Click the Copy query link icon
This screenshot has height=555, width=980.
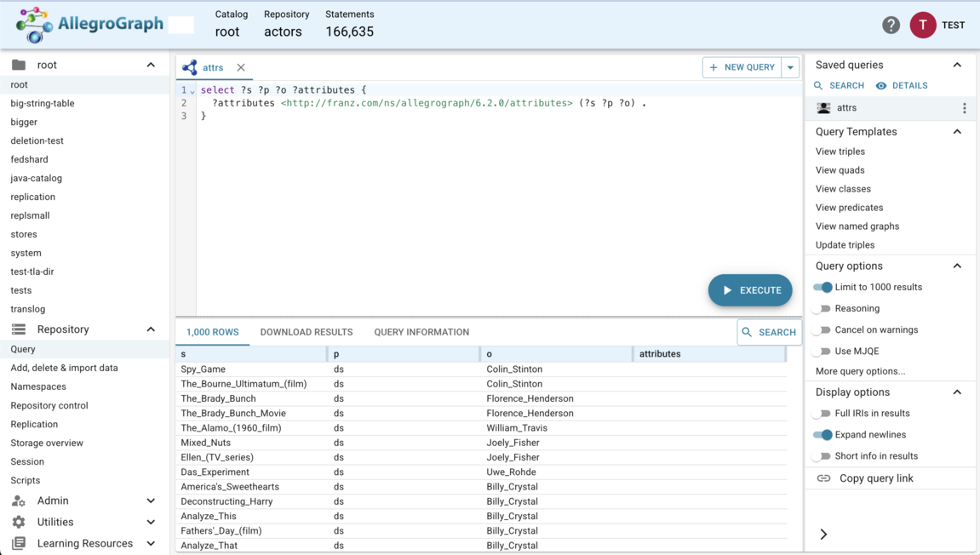click(x=823, y=478)
